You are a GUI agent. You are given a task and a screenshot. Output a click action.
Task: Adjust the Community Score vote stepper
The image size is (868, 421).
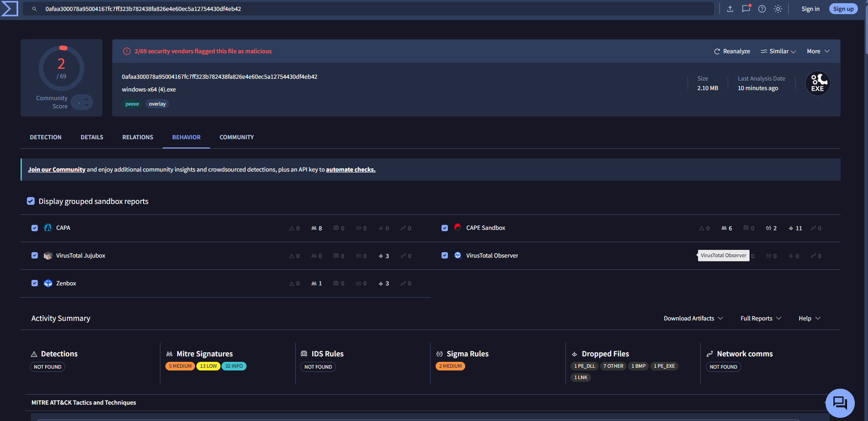[x=82, y=102]
